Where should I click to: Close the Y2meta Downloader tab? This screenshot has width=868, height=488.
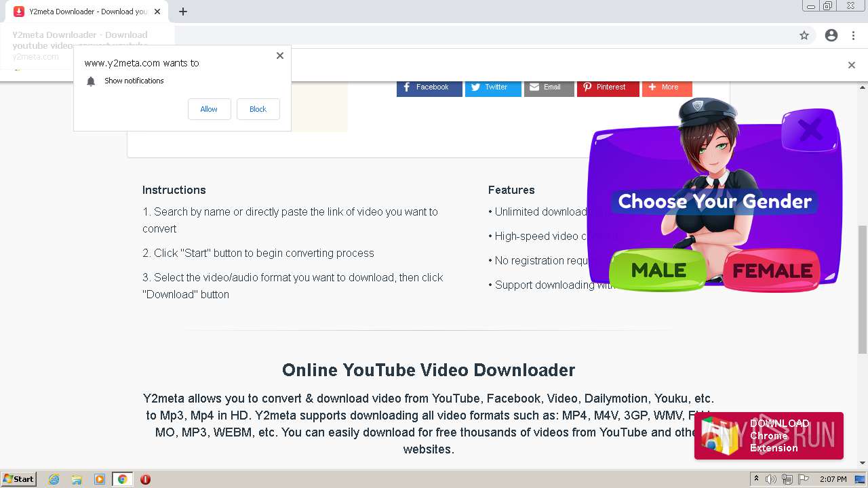[x=157, y=12]
